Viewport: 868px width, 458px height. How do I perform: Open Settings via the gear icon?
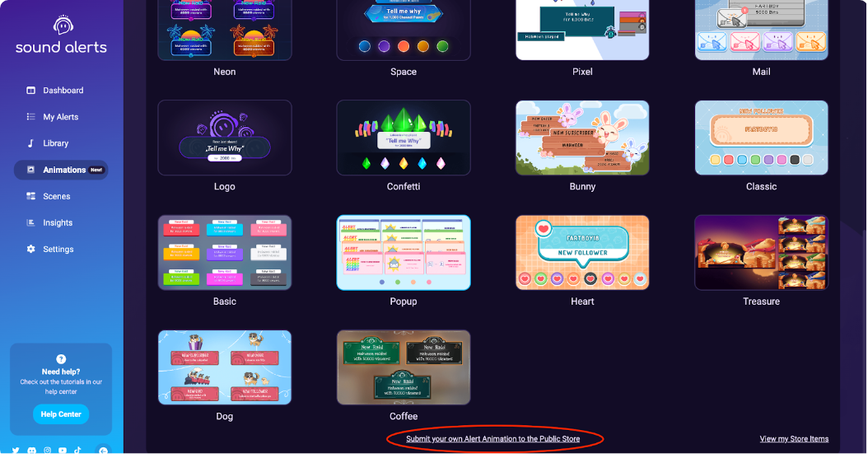click(31, 250)
